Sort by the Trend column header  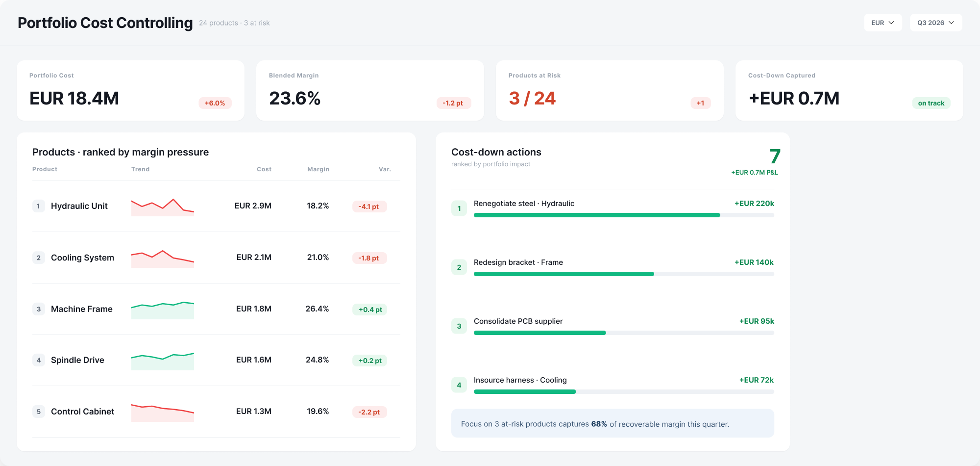tap(140, 169)
